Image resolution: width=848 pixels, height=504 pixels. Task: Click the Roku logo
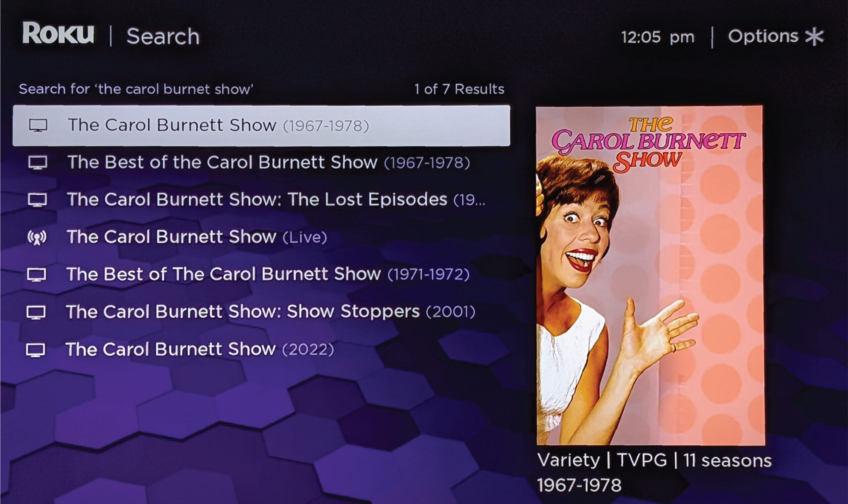pyautogui.click(x=58, y=33)
